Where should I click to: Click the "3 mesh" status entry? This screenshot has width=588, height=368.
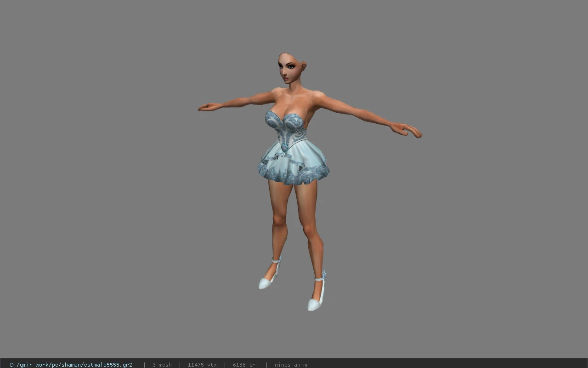[x=162, y=365]
